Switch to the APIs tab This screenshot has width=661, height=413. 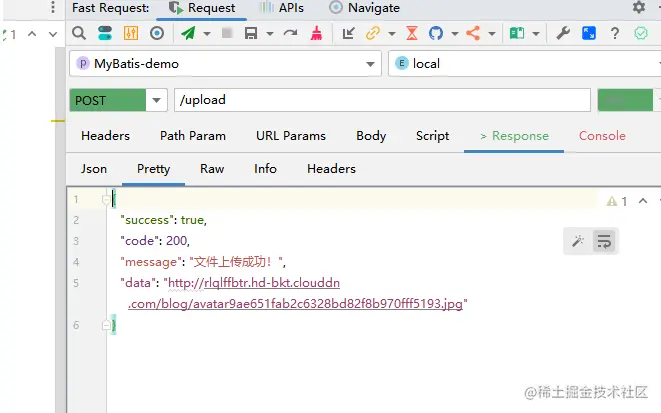pyautogui.click(x=281, y=8)
